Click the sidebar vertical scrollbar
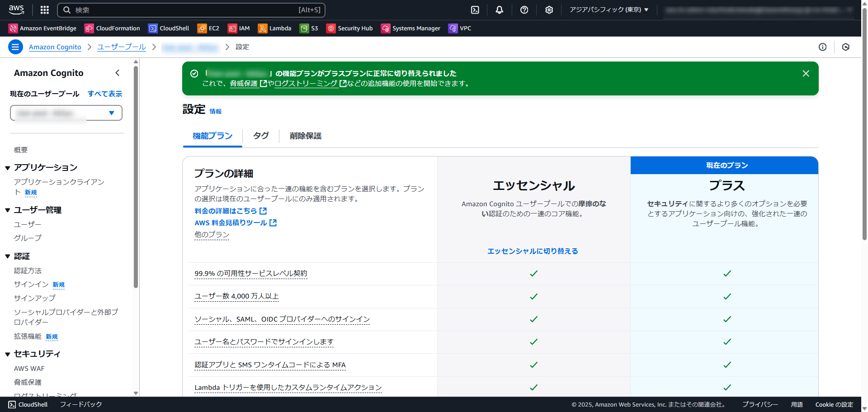This screenshot has height=412, width=868. pos(136,176)
